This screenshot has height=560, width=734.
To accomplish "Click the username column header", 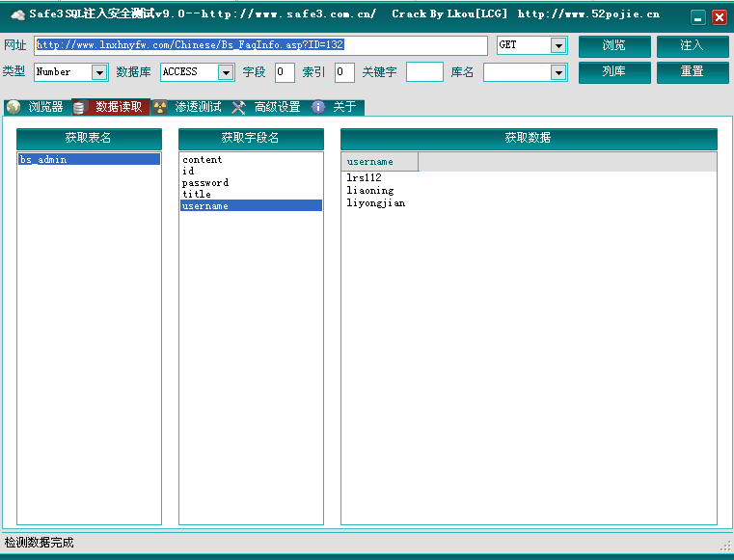I will [x=380, y=162].
